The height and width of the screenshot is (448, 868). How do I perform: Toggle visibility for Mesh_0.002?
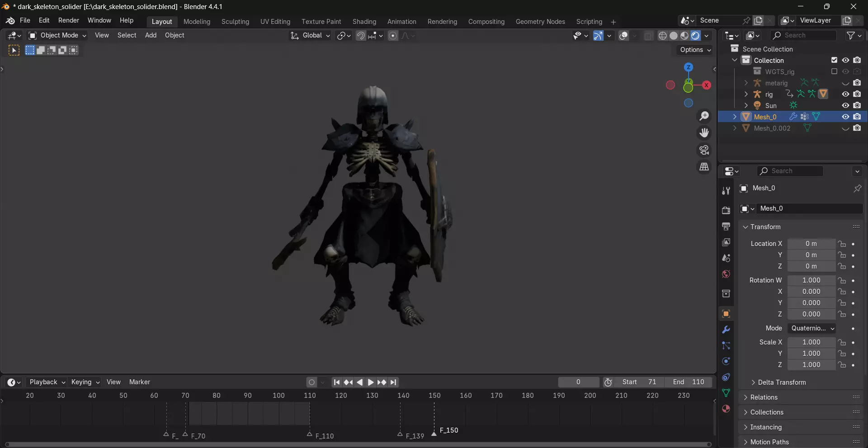[x=845, y=128]
